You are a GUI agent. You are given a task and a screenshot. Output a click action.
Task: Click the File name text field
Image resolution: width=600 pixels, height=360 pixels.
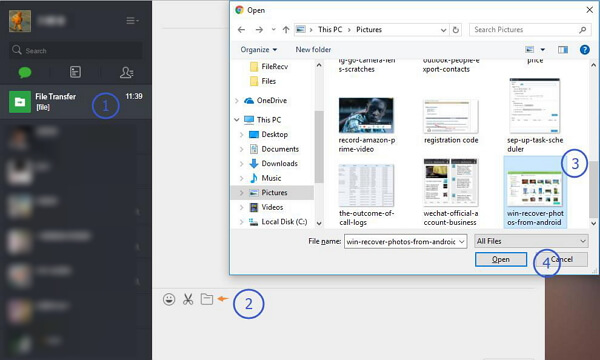point(401,241)
